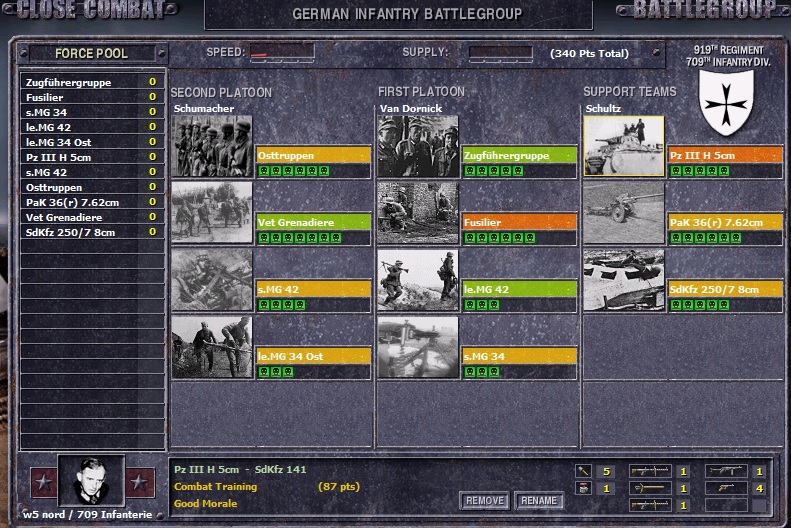Open the commander portrait

click(x=91, y=481)
